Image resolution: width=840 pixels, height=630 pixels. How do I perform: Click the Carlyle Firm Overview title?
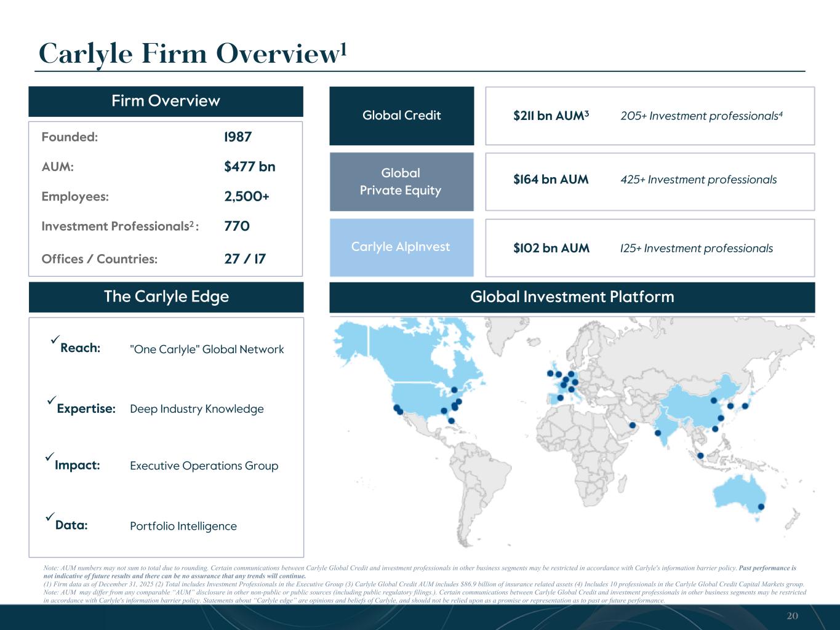(x=193, y=54)
